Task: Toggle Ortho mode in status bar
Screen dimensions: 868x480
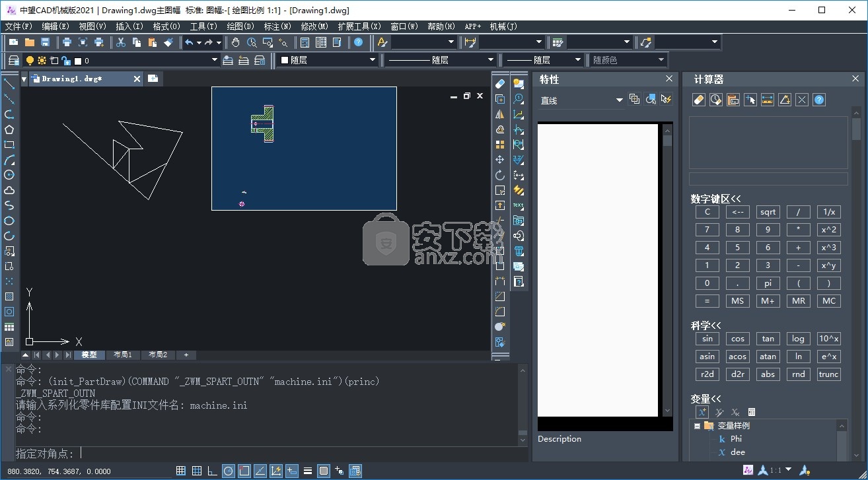Action: pos(213,471)
